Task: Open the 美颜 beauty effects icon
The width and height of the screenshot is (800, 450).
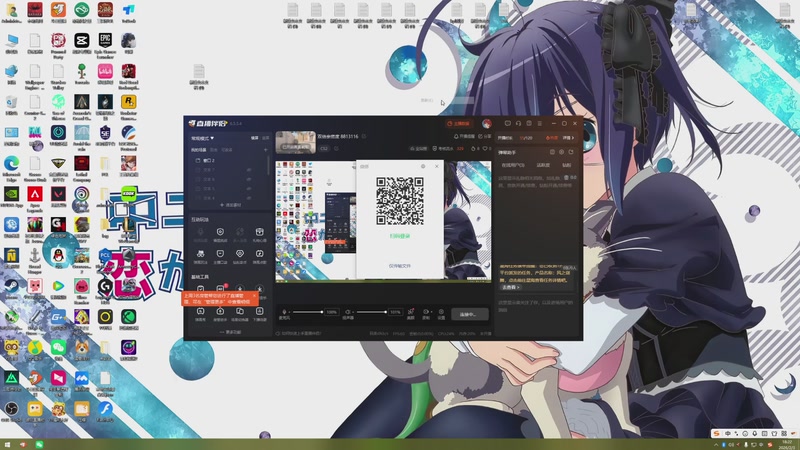Action: [x=411, y=313]
